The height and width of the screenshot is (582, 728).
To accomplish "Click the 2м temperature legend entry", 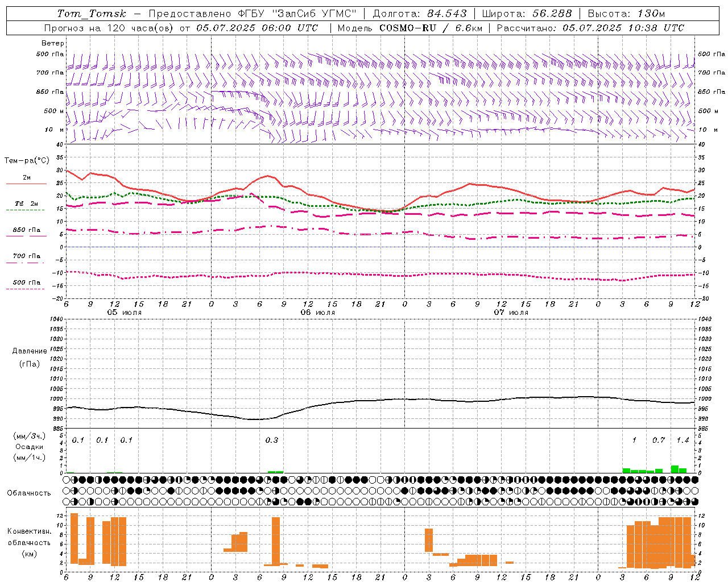I will 27,178.
